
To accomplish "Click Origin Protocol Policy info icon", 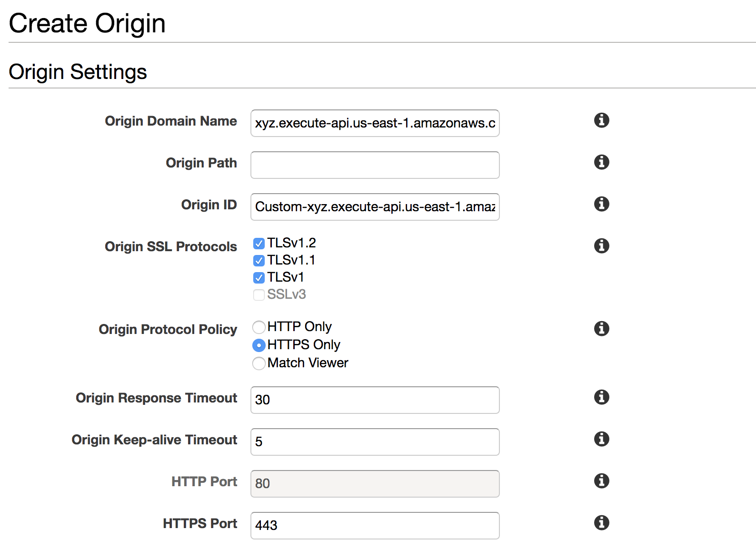I will click(601, 329).
